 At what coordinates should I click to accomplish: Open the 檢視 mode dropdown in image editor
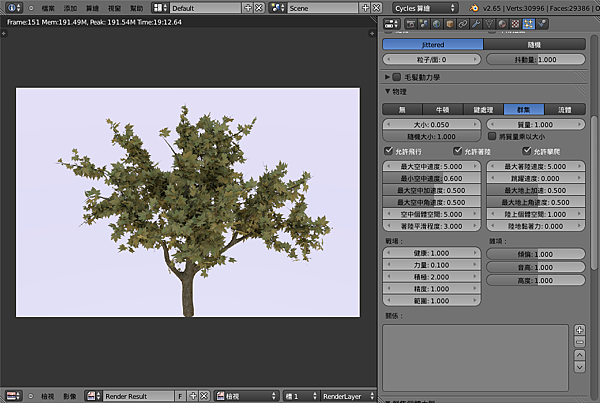tap(247, 396)
